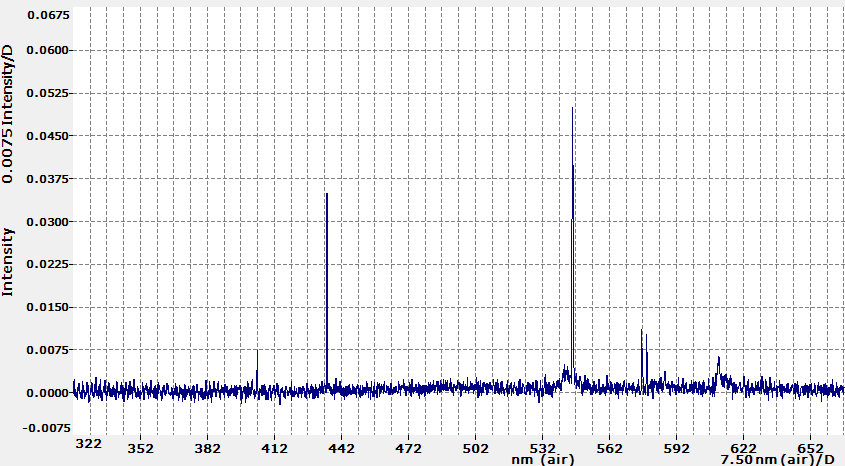The height and width of the screenshot is (466, 845).
Task: Click the '0.0075 Intensity/D' scale label
Action: click(x=9, y=112)
